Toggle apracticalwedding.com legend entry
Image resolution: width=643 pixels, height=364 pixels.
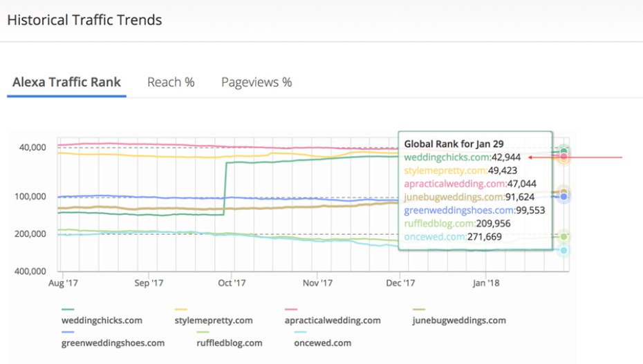click(x=333, y=320)
